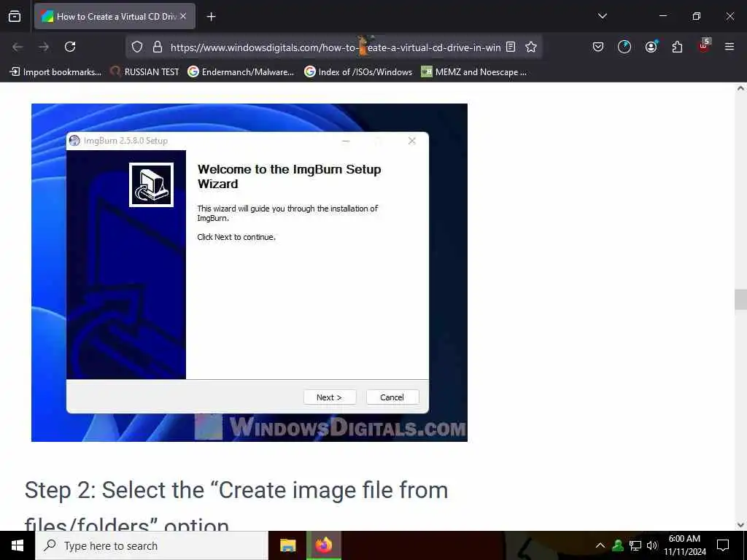Open the Extensions puzzle icon

[677, 47]
